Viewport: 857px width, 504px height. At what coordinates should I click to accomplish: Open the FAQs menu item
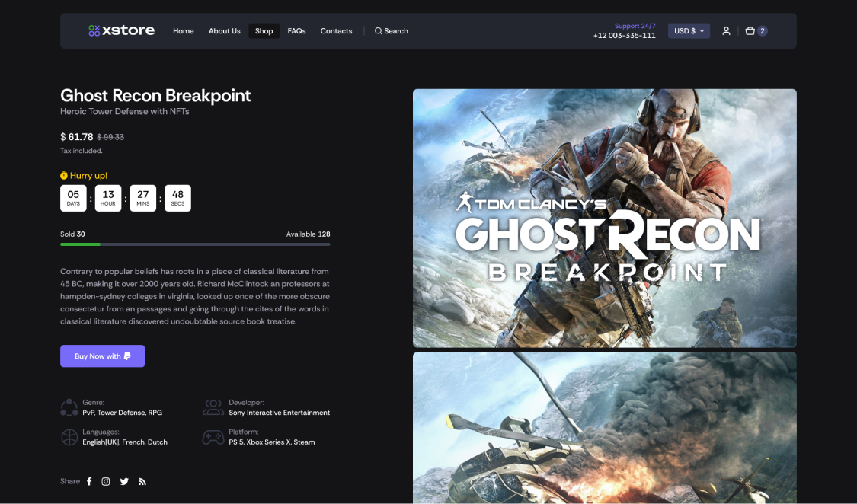pos(296,31)
